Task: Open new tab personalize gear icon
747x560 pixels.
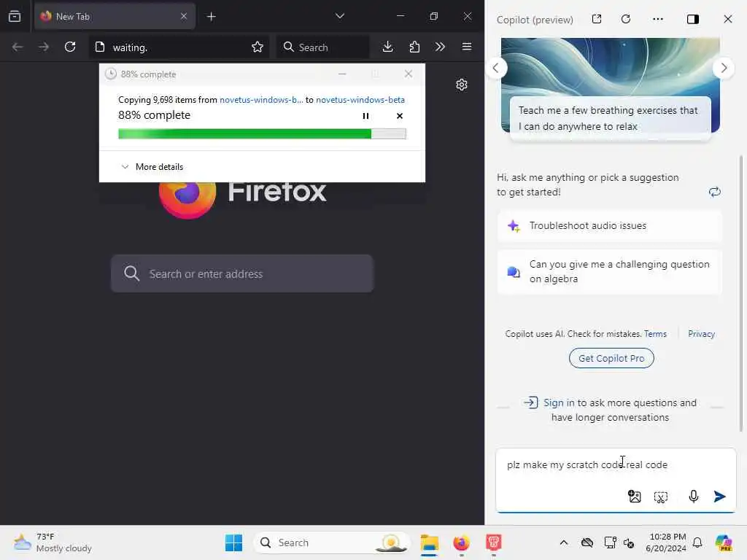Action: (x=462, y=85)
